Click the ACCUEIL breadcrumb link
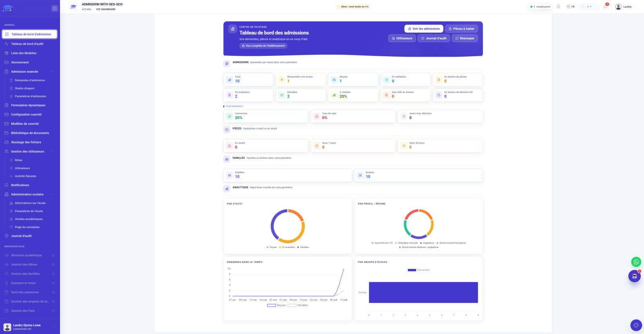644x334 pixels. pyautogui.click(x=87, y=9)
